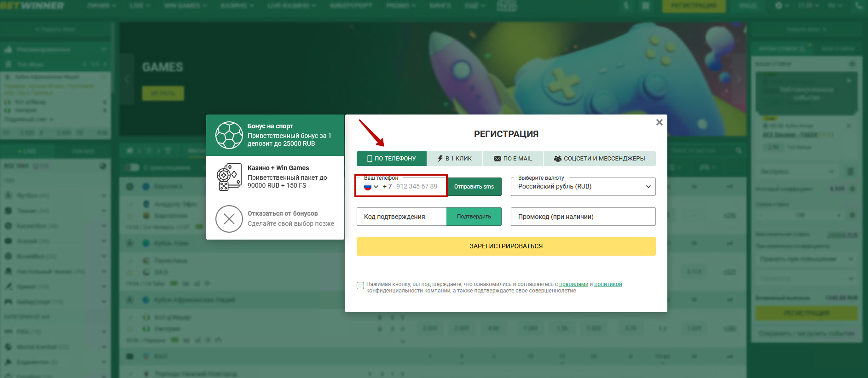The height and width of the screenshot is (378, 868).
Task: Click the crossed circle to decline bonuses
Action: coord(229,219)
